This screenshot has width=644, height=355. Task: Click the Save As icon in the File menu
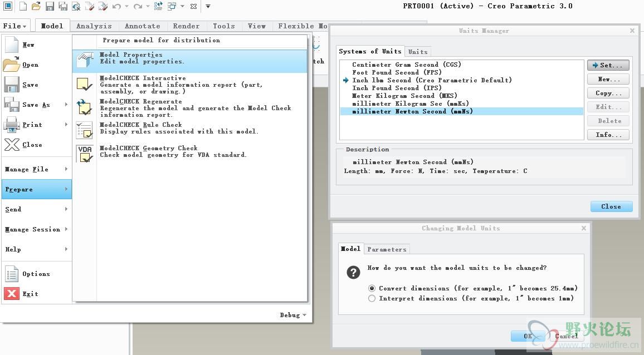click(12, 105)
